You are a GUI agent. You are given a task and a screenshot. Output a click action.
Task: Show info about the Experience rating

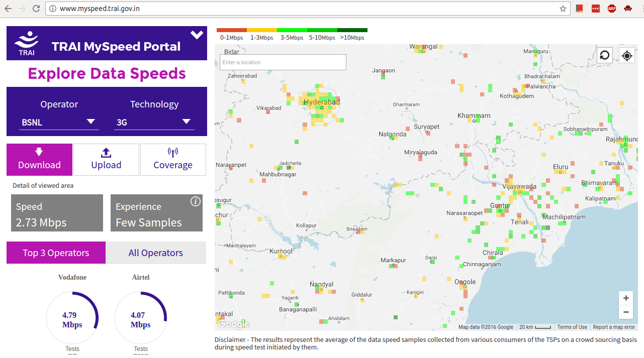tap(196, 201)
